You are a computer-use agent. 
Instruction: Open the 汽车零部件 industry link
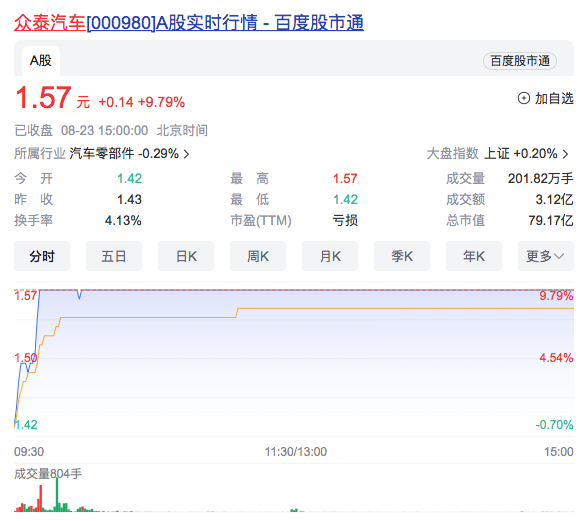tap(101, 153)
